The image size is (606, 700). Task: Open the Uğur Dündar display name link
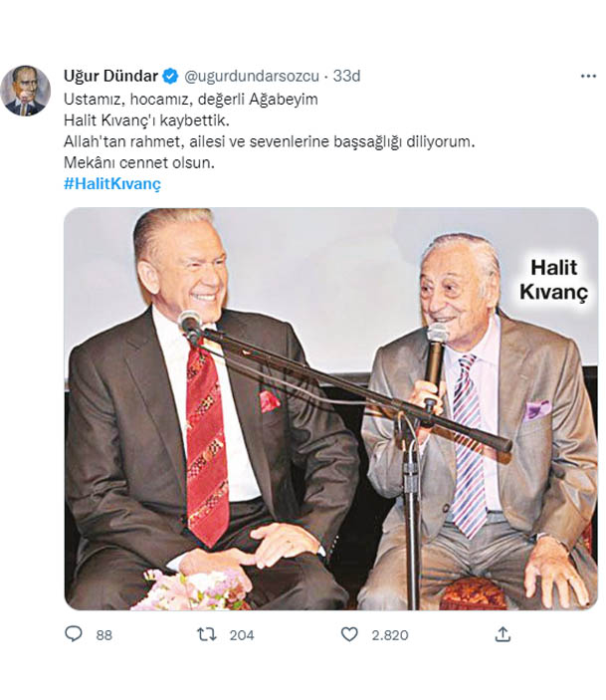point(110,76)
